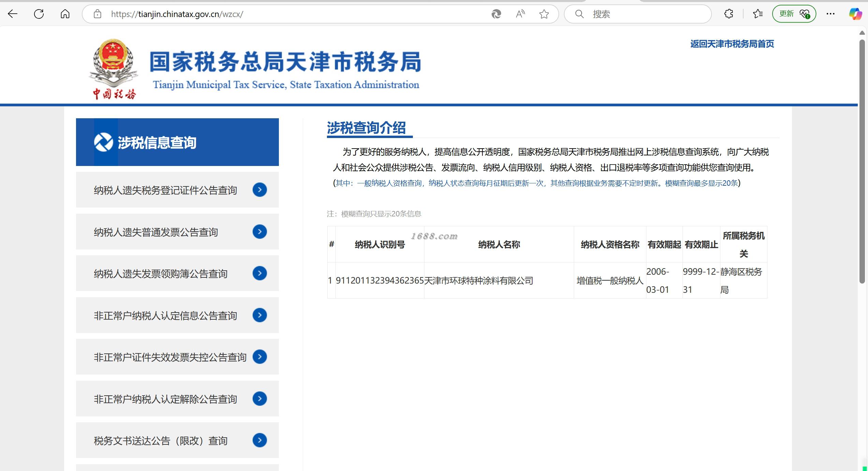The image size is (868, 471).
Task: Open 纳税人遗失普通发票公告查询 menu item
Action: coord(177,232)
